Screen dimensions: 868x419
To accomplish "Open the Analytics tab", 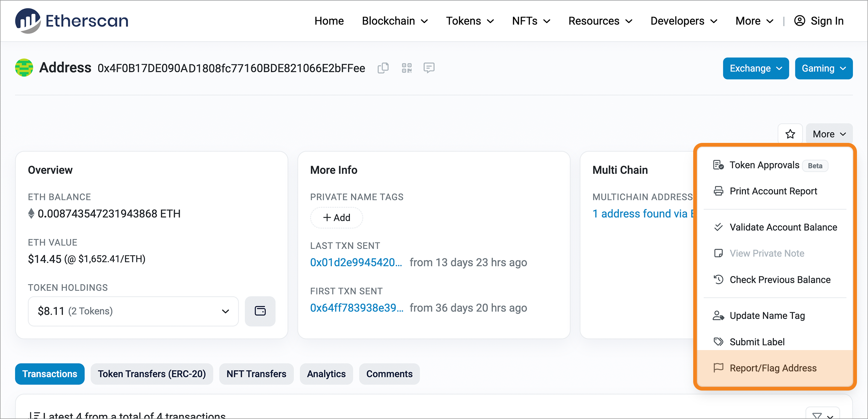I will click(x=326, y=373).
